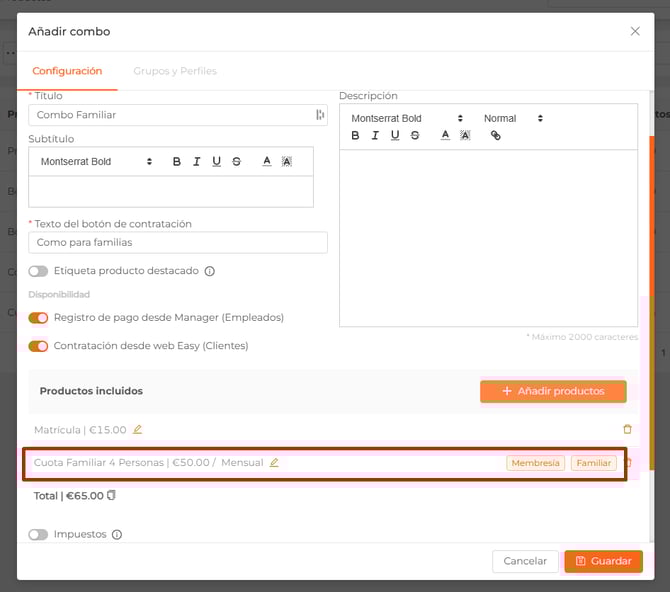
Task: Delete the Matrícula product with trash icon
Action: [x=627, y=430]
